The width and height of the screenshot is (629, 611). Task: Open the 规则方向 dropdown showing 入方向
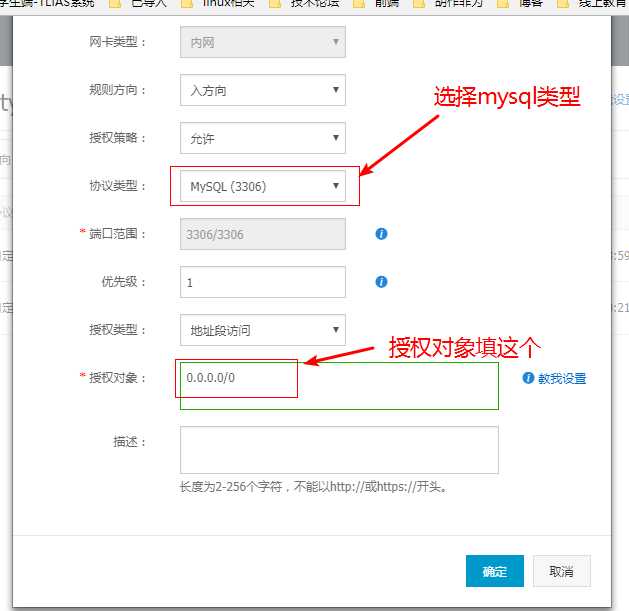click(x=263, y=90)
